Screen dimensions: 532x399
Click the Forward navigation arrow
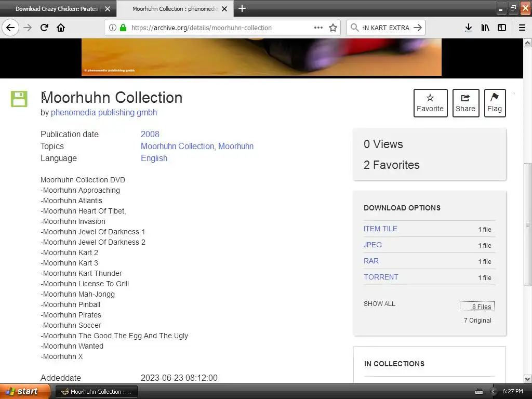[28, 28]
